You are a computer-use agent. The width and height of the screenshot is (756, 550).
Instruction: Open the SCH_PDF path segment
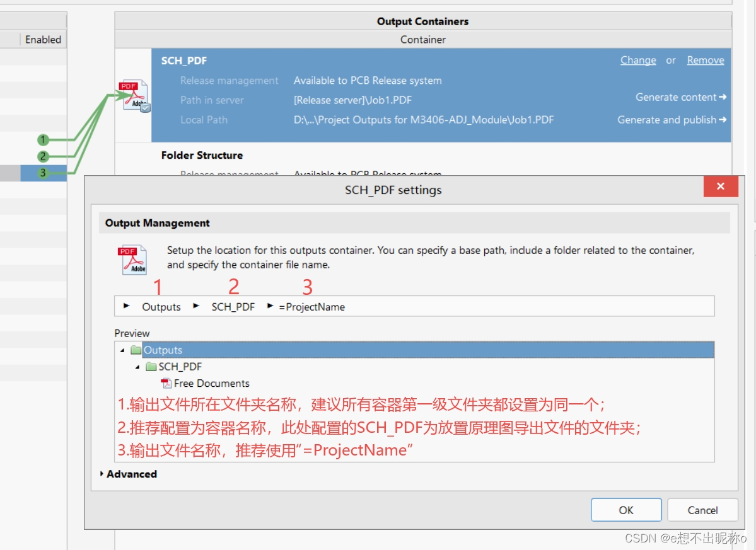tap(233, 307)
